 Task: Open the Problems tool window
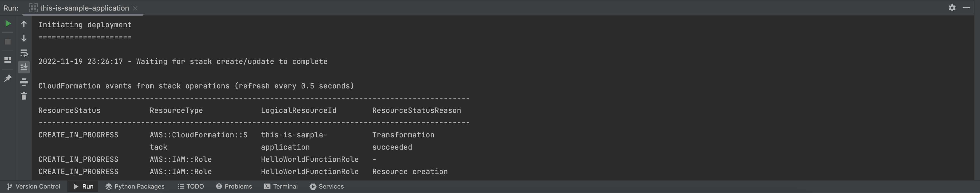234,187
